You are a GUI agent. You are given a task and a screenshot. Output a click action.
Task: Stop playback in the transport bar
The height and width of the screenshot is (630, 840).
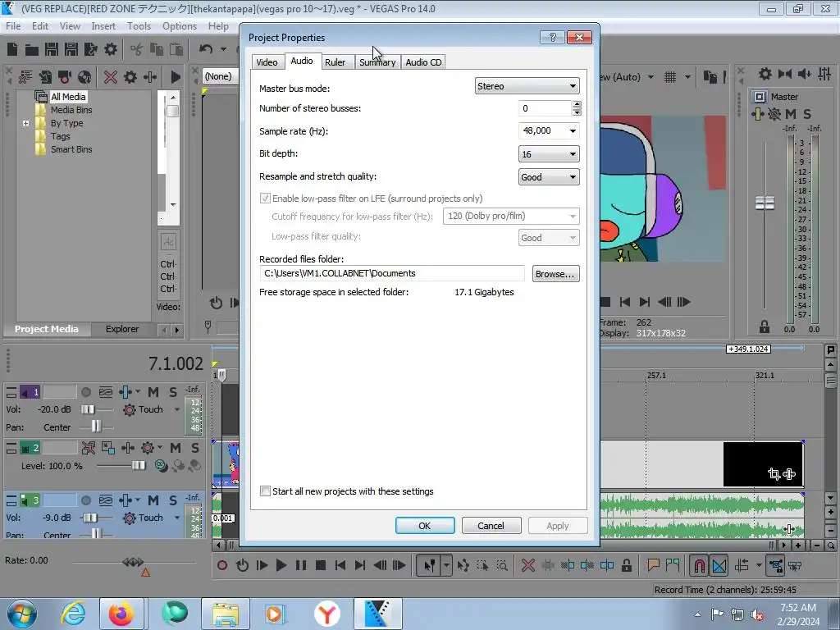tap(321, 565)
